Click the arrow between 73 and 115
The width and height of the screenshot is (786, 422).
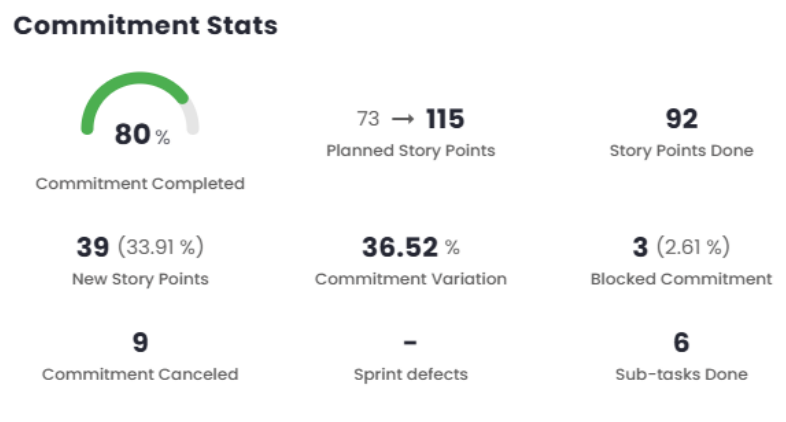402,119
